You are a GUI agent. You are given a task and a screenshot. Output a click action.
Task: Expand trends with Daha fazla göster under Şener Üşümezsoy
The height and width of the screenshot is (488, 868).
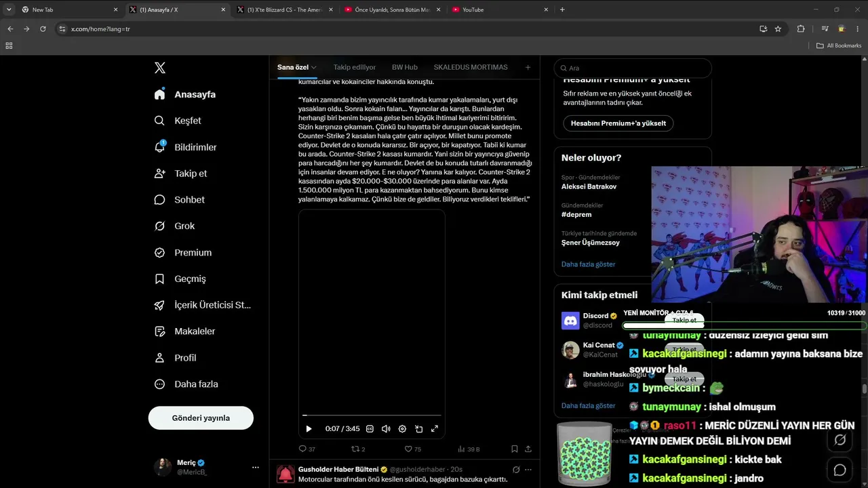[588, 264]
